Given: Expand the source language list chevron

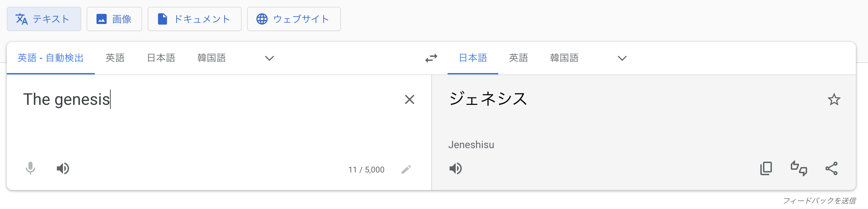Looking at the screenshot, I should (269, 58).
